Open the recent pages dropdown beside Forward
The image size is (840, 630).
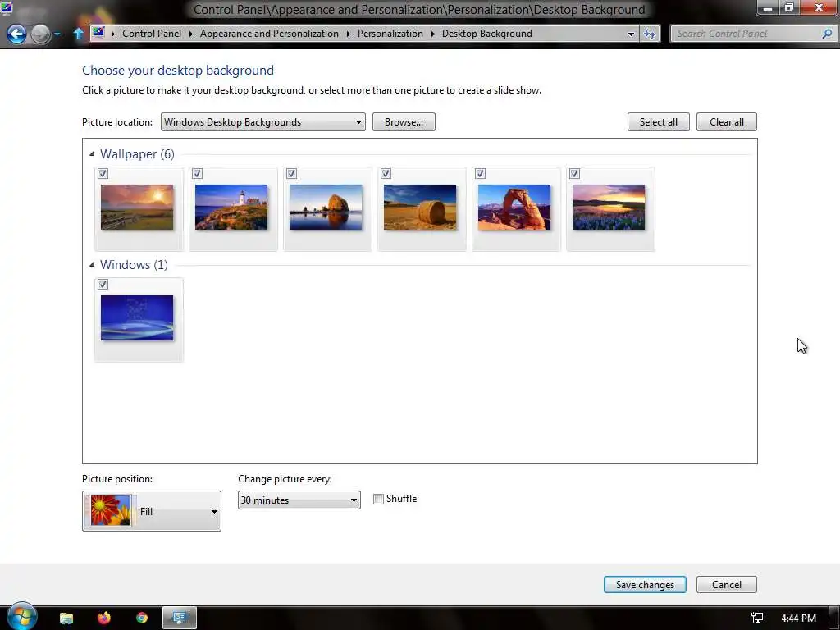click(57, 34)
